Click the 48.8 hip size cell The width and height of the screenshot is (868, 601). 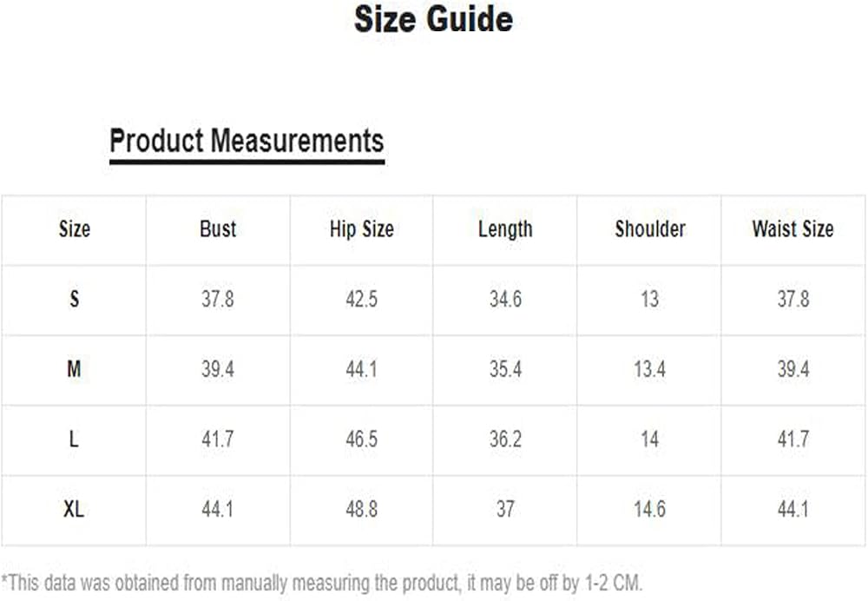[x=361, y=509]
